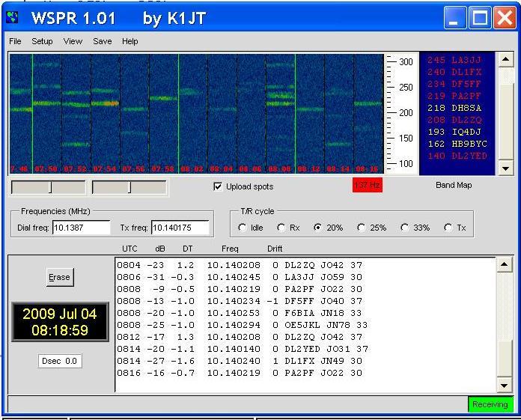Click the WSPR app icon in title bar
521x420 pixels.
13,18
